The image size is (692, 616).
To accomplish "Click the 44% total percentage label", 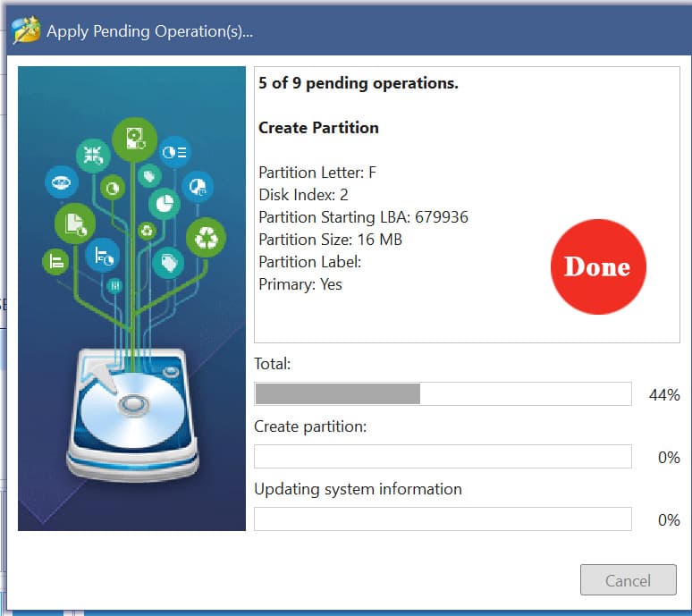I will 664,395.
